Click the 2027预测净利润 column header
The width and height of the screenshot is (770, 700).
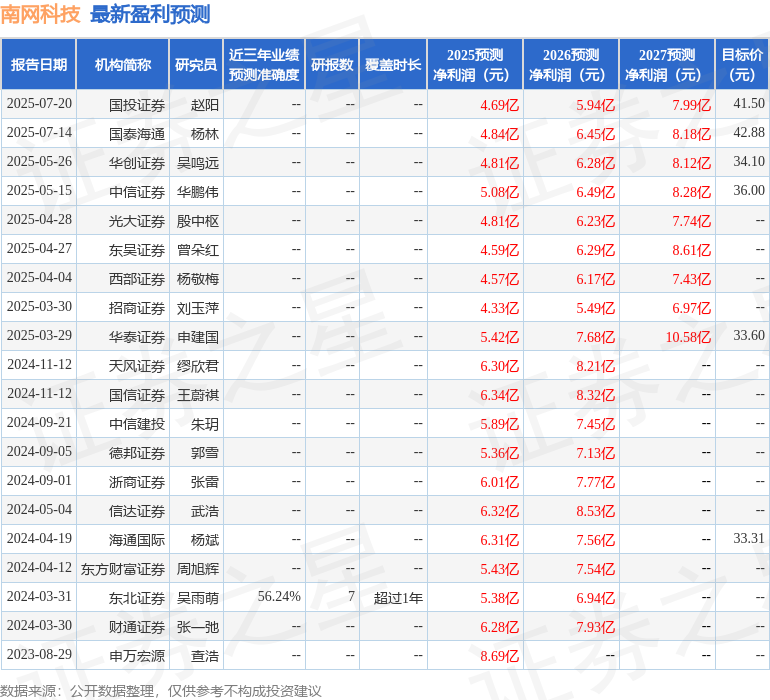[667, 65]
